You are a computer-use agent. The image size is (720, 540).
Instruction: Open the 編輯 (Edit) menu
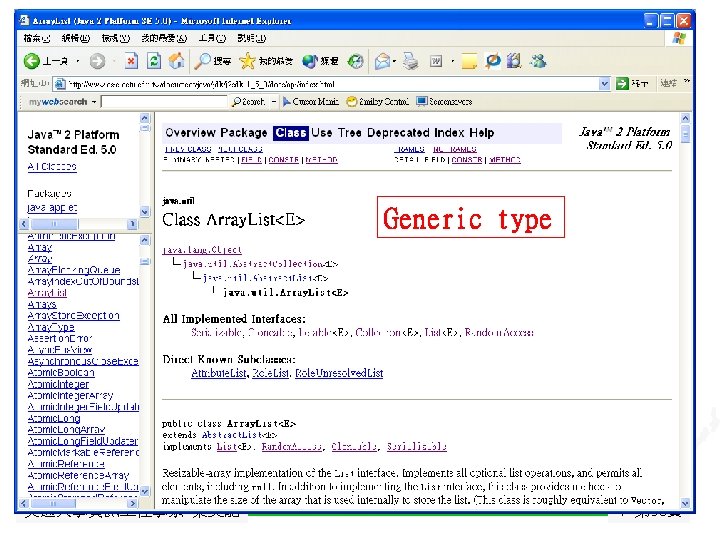click(76, 38)
